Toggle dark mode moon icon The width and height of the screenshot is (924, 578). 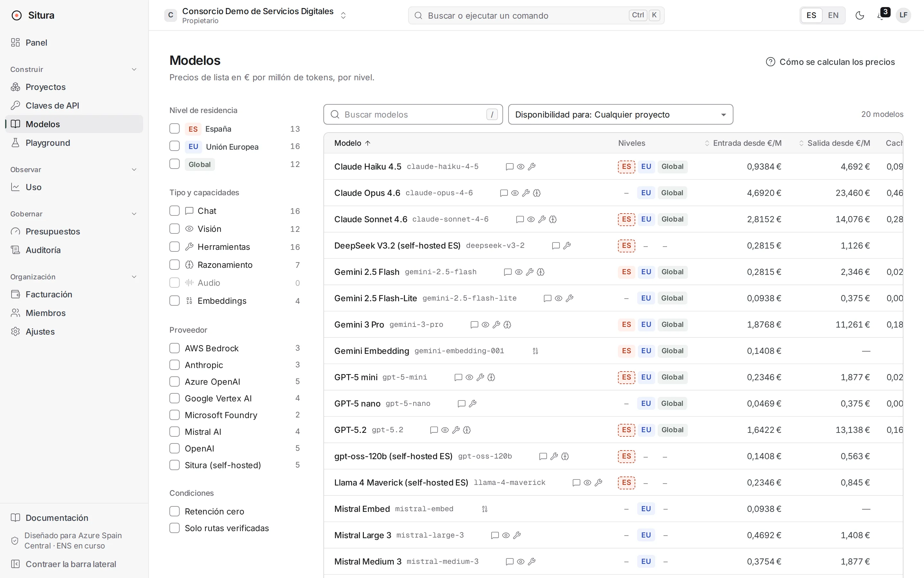pyautogui.click(x=860, y=15)
